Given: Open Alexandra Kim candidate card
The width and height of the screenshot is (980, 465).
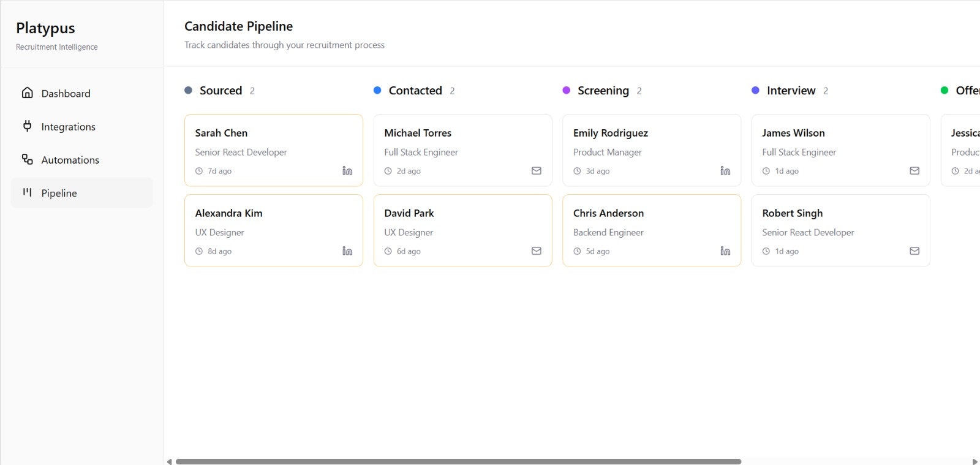Looking at the screenshot, I should [x=273, y=230].
